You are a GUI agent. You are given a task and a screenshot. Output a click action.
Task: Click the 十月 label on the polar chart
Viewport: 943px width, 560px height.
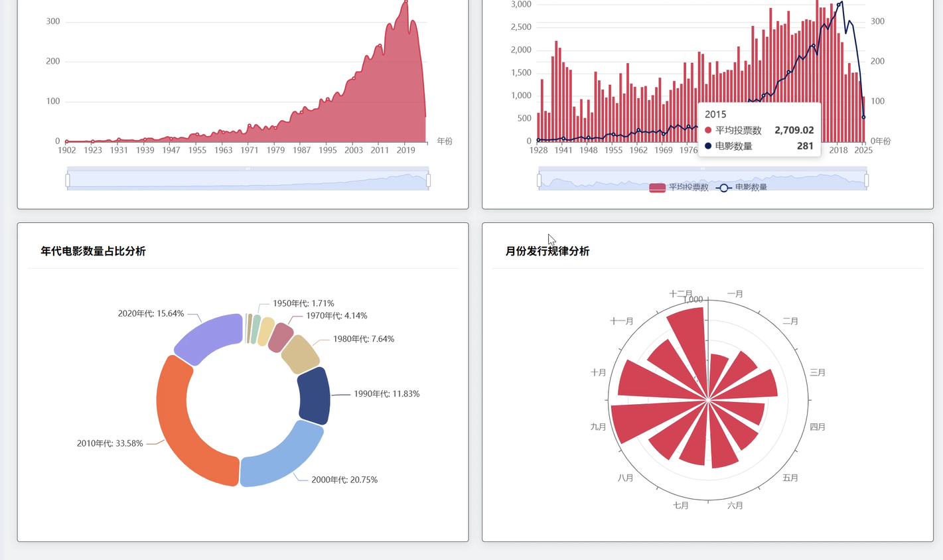(599, 373)
